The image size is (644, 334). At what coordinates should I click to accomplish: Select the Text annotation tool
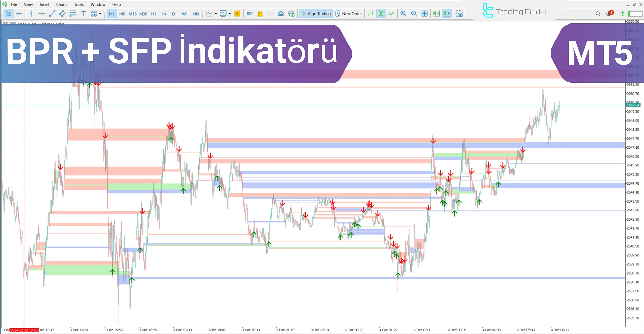pyautogui.click(x=83, y=14)
